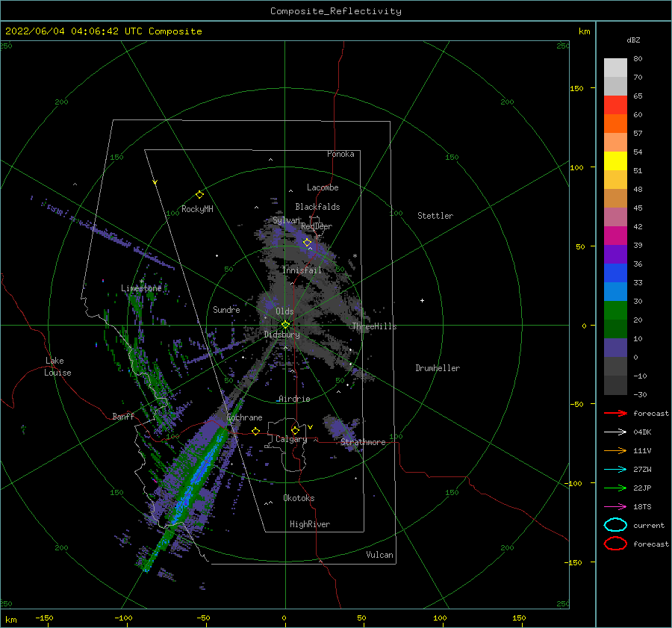Click the Olds label
Image resolution: width=672 pixels, height=628 pixels.
pos(284,311)
